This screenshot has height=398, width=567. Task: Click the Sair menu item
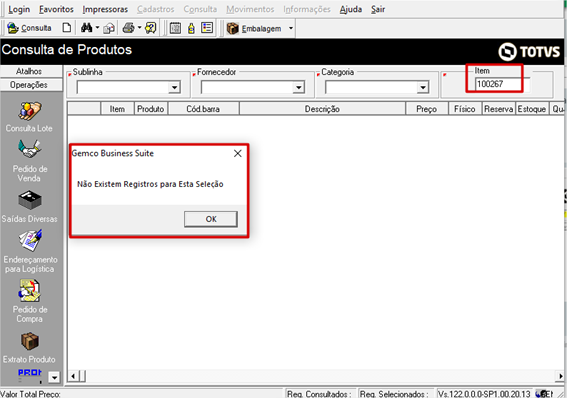click(378, 9)
